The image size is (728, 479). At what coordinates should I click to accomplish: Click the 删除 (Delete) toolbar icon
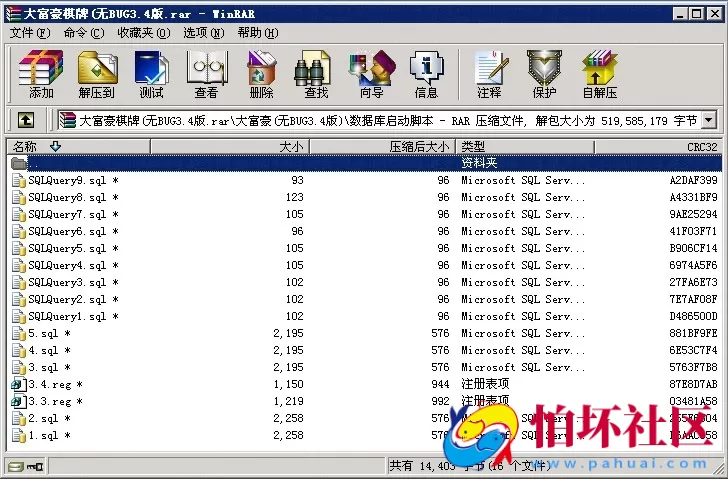click(261, 73)
